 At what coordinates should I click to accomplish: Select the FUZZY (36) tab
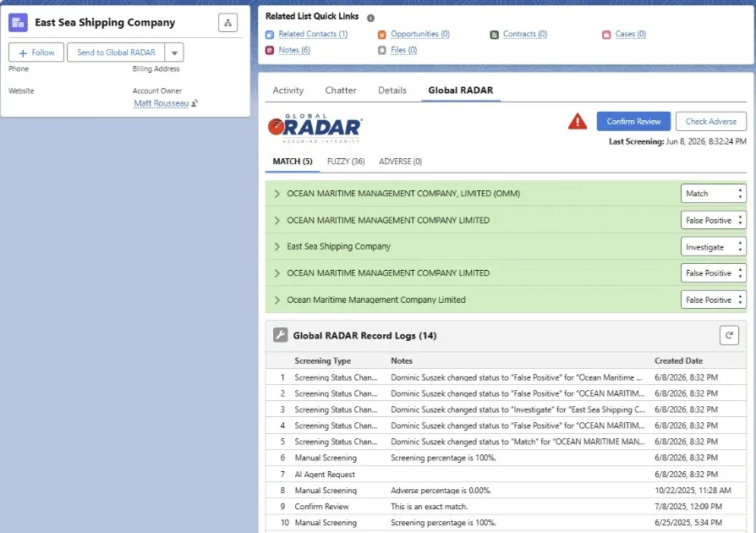(x=346, y=161)
